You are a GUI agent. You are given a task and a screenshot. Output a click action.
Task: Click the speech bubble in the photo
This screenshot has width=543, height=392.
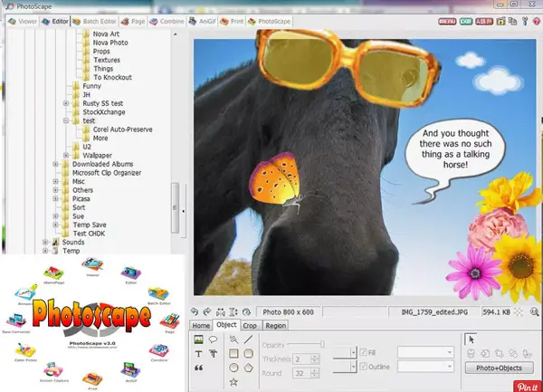[454, 152]
